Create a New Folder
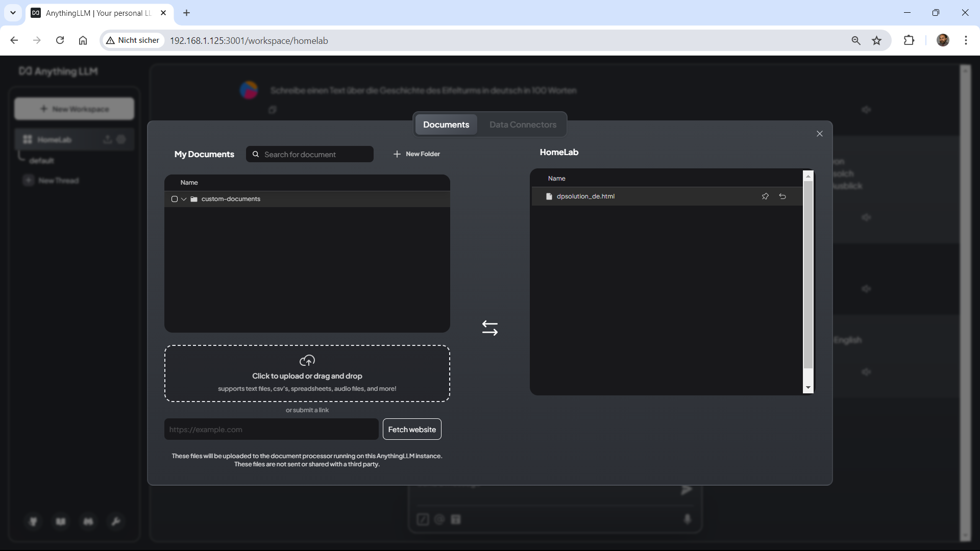The height and width of the screenshot is (551, 980). [416, 154]
